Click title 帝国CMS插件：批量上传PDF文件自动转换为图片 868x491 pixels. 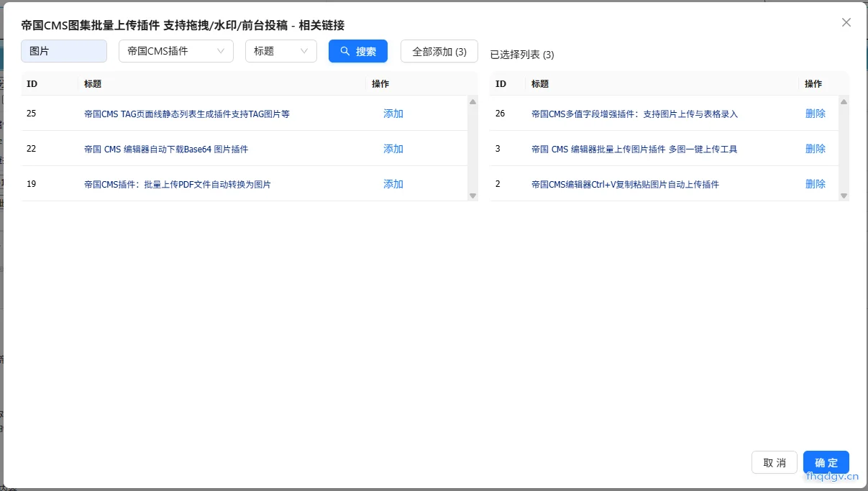pyautogui.click(x=178, y=184)
